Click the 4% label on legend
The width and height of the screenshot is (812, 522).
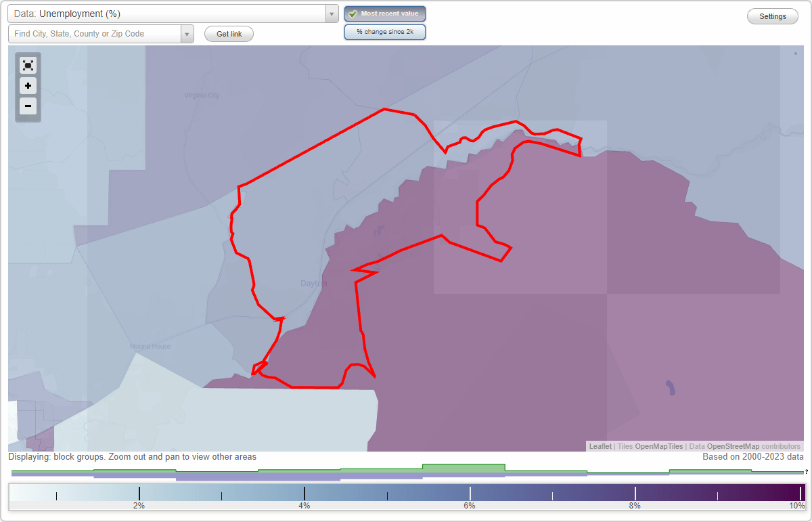pos(304,506)
